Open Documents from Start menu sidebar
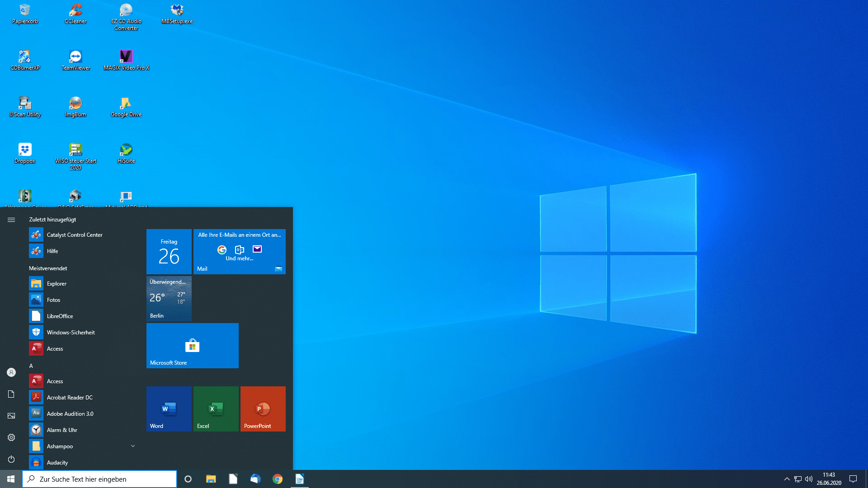The height and width of the screenshot is (488, 868). 11,394
